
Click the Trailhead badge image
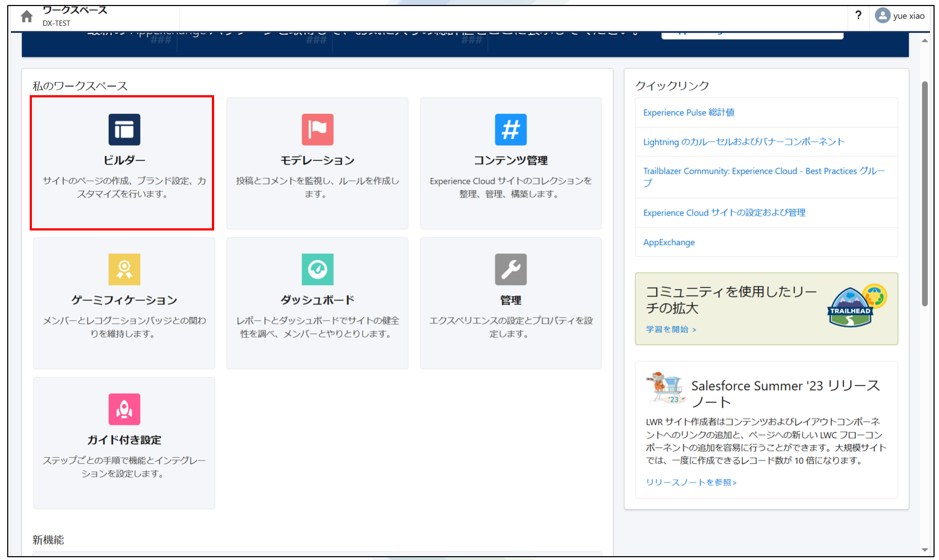pyautogui.click(x=856, y=306)
